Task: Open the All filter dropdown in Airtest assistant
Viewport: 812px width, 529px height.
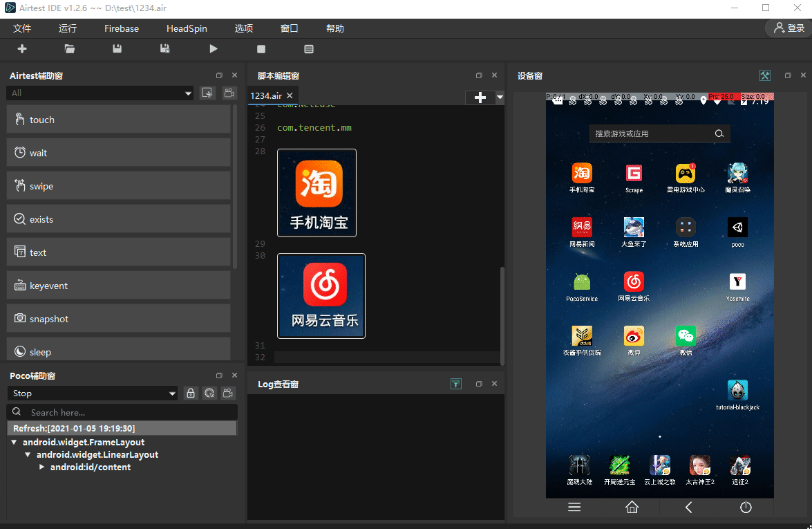Action: (x=100, y=93)
